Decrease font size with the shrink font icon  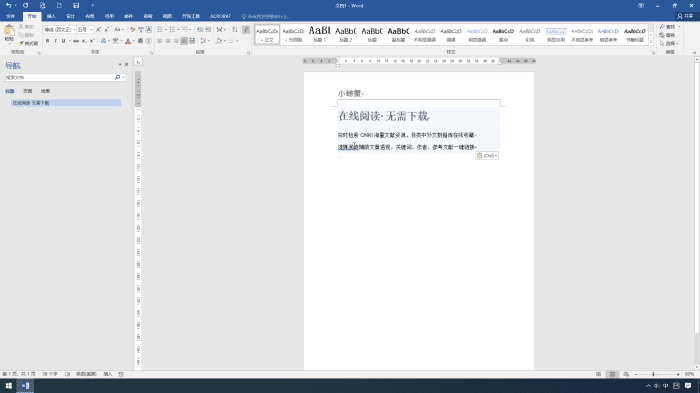pos(106,29)
